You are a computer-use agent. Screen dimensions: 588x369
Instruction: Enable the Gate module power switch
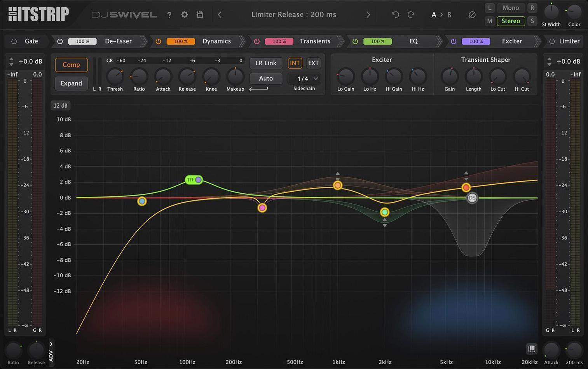coord(14,41)
